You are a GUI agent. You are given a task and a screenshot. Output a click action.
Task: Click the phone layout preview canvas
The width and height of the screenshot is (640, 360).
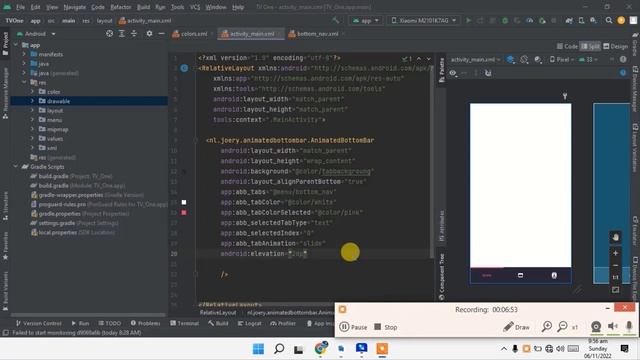point(520,193)
